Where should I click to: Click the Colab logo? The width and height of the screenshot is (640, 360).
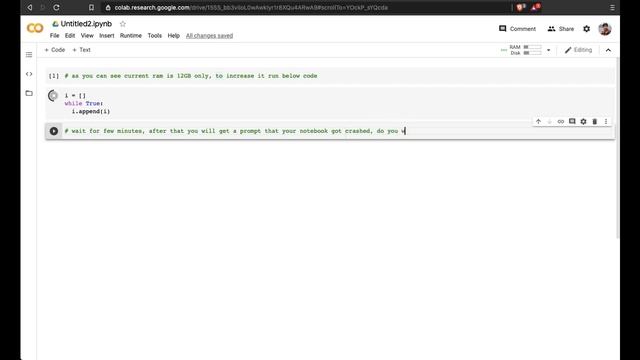35,28
